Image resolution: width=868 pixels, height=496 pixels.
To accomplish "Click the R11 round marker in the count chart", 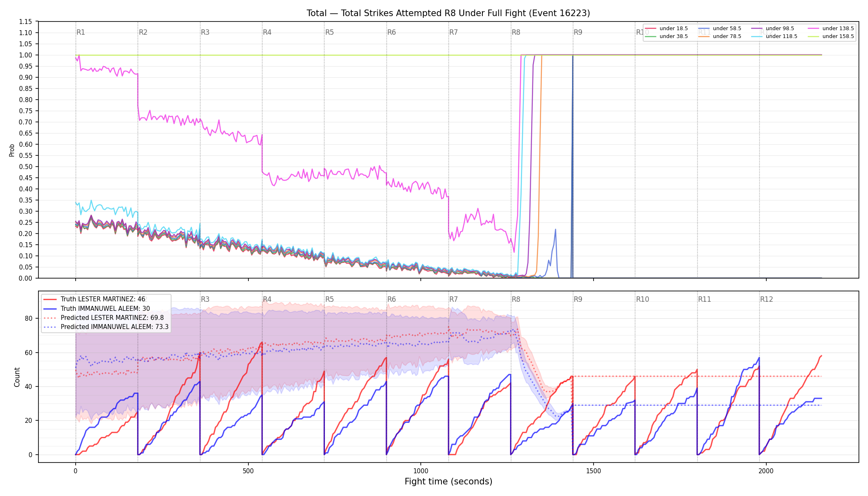I will click(x=705, y=299).
